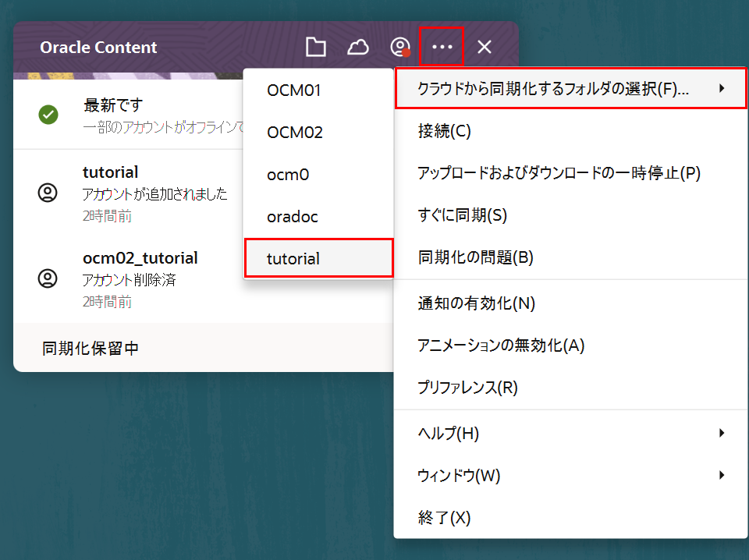Screen dimensions: 749x560
Task: Select アップロードおよびダウンロードの一時停止(P)
Action: click(571, 173)
